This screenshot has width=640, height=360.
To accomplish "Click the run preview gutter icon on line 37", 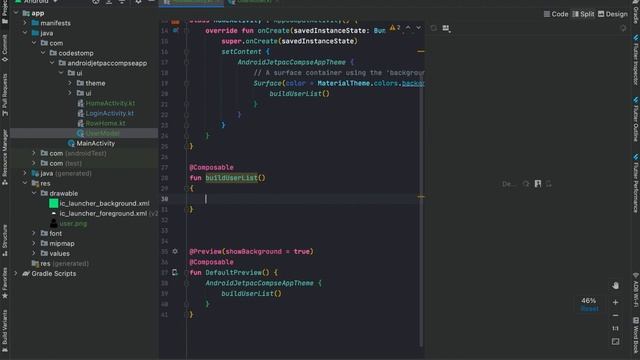I will 175,272.
